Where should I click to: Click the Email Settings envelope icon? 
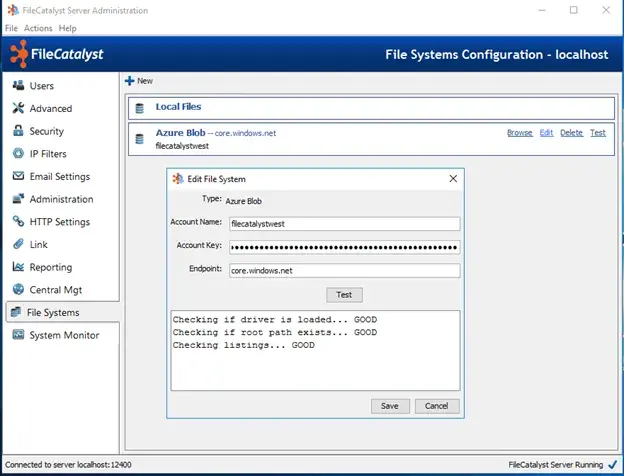[18, 176]
